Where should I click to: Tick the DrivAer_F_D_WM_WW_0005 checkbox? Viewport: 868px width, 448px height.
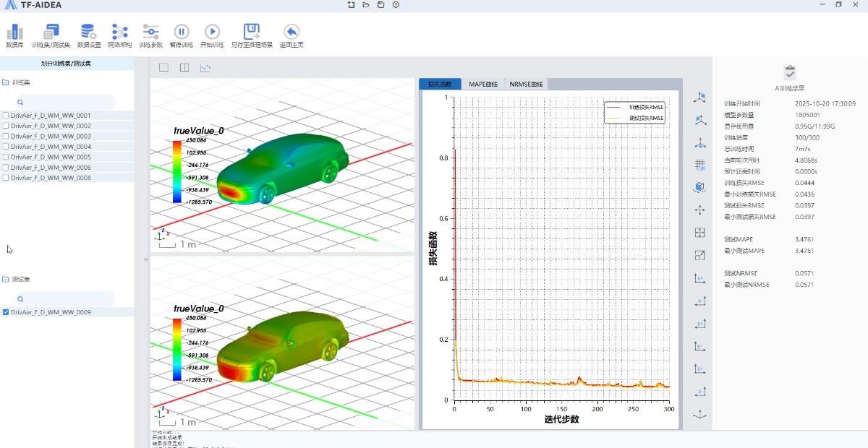[x=7, y=157]
